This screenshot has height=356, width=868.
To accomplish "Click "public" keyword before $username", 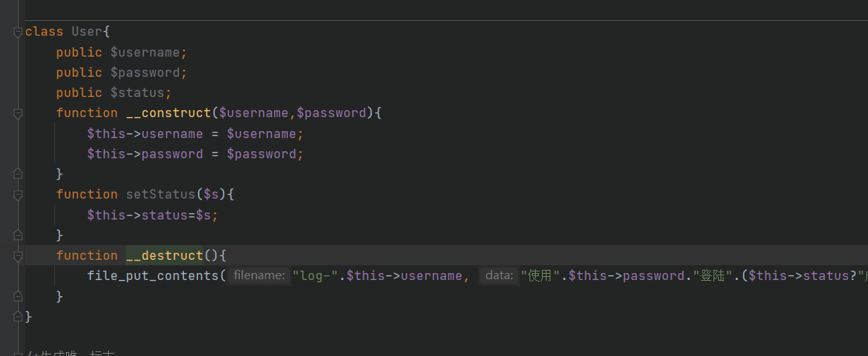I will (79, 53).
